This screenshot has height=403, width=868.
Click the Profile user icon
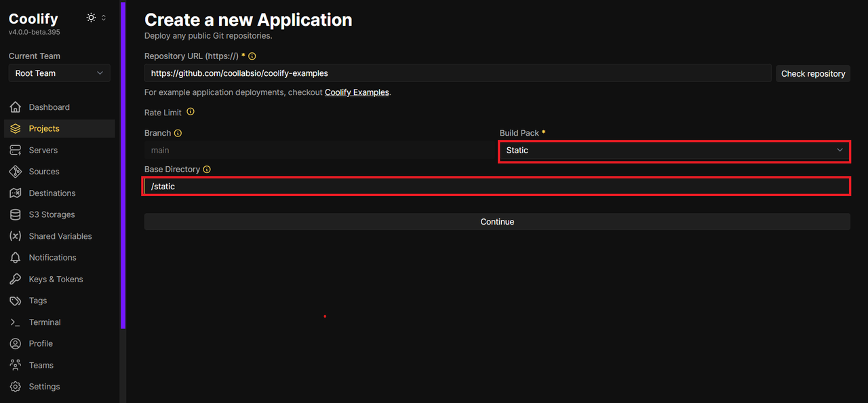coord(16,343)
